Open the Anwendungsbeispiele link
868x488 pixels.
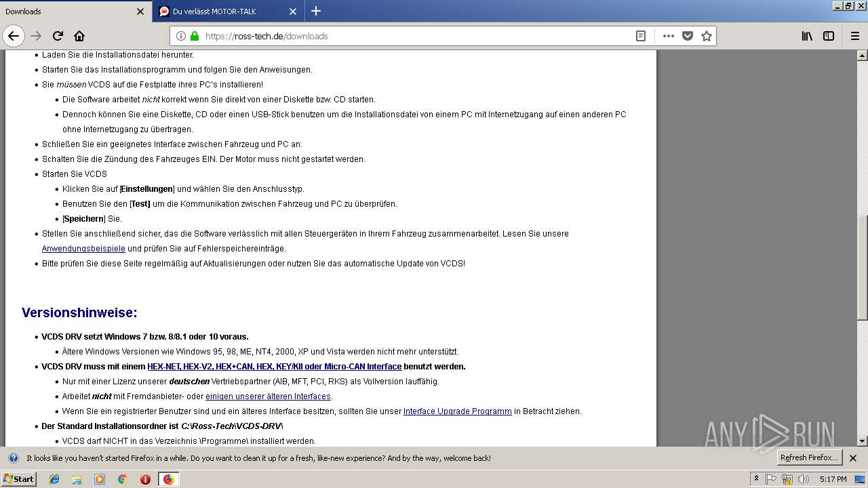coord(83,249)
